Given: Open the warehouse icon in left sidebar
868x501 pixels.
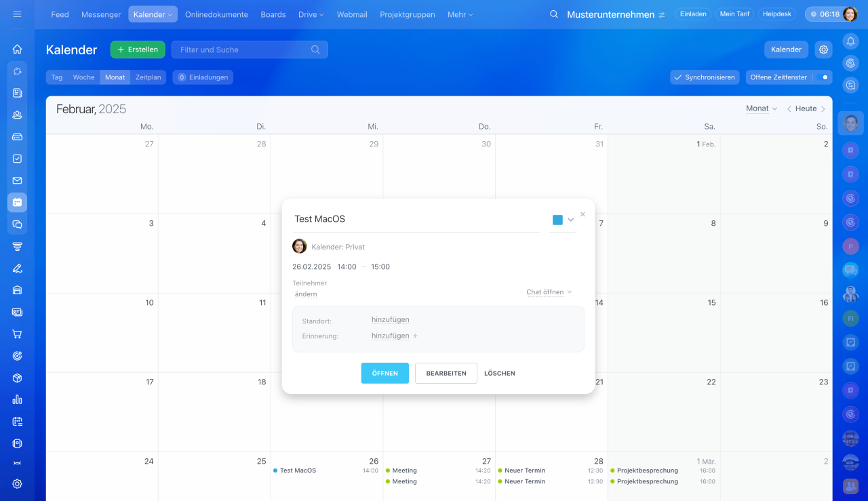Looking at the screenshot, I should [17, 290].
